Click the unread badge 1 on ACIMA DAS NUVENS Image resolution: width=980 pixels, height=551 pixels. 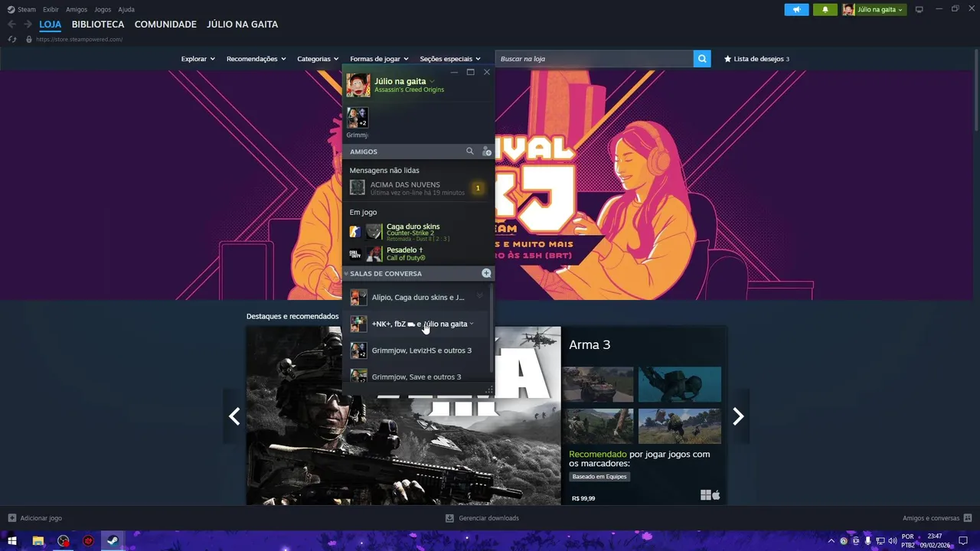point(478,188)
